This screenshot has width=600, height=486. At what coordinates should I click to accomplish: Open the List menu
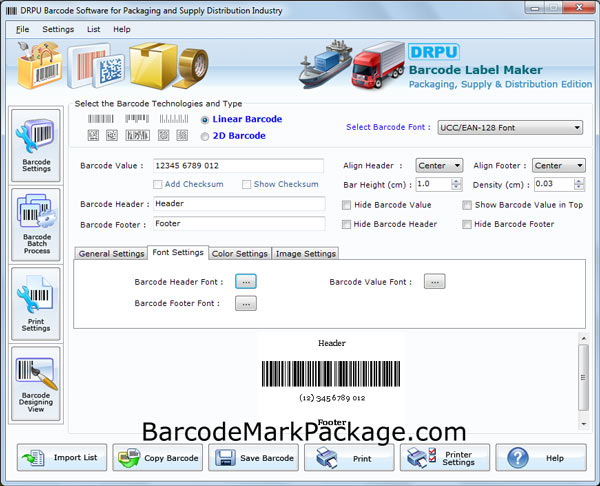click(93, 29)
